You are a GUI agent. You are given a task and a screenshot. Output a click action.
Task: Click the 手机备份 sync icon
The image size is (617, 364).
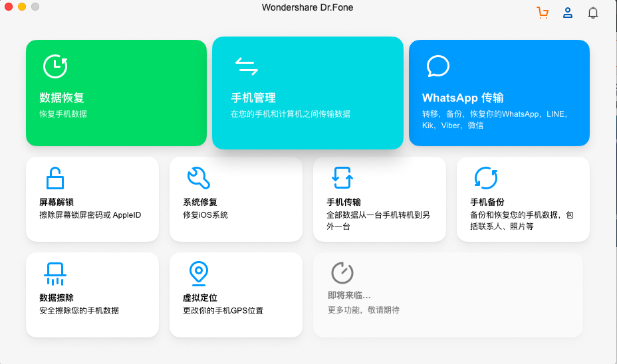pos(486,178)
